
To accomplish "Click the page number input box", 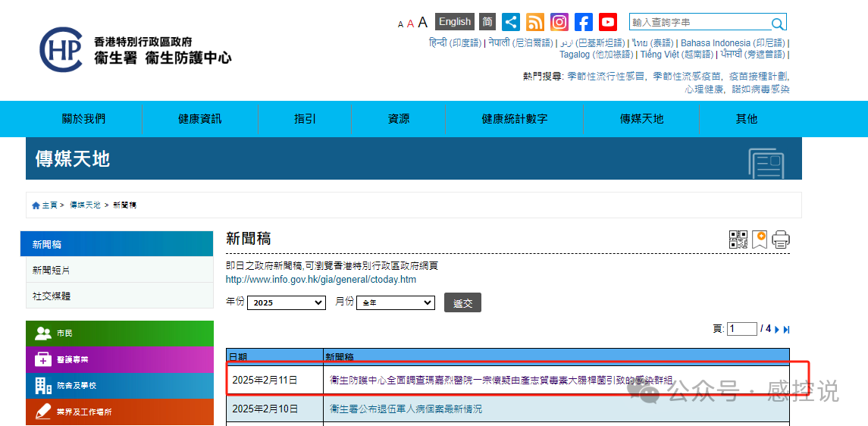I will 742,329.
